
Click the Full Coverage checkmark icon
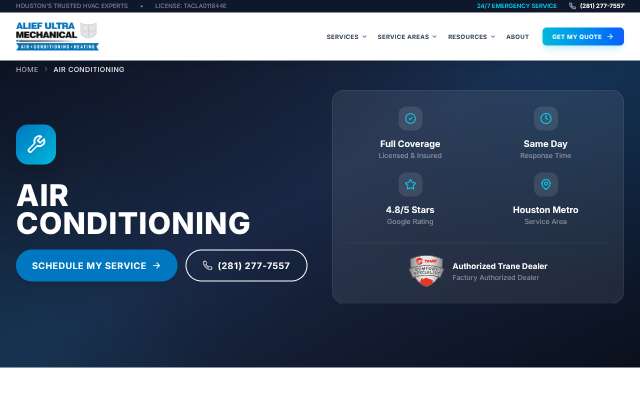point(410,118)
